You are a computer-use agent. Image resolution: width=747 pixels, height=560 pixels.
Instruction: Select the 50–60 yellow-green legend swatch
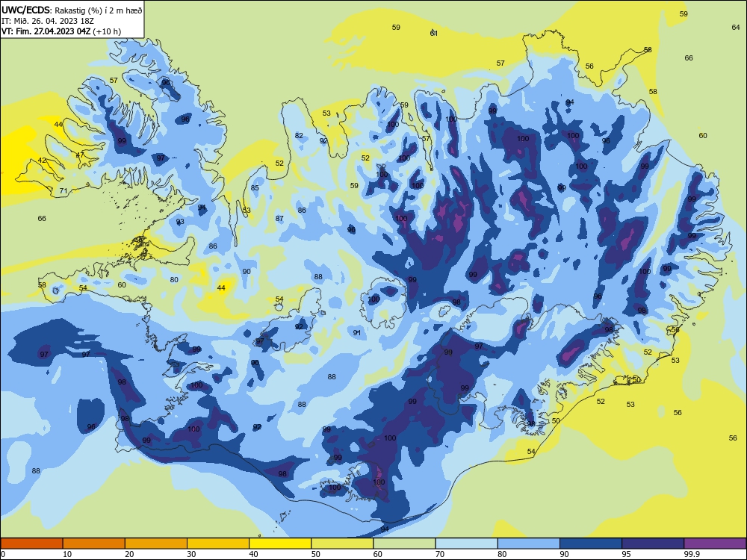[342, 544]
